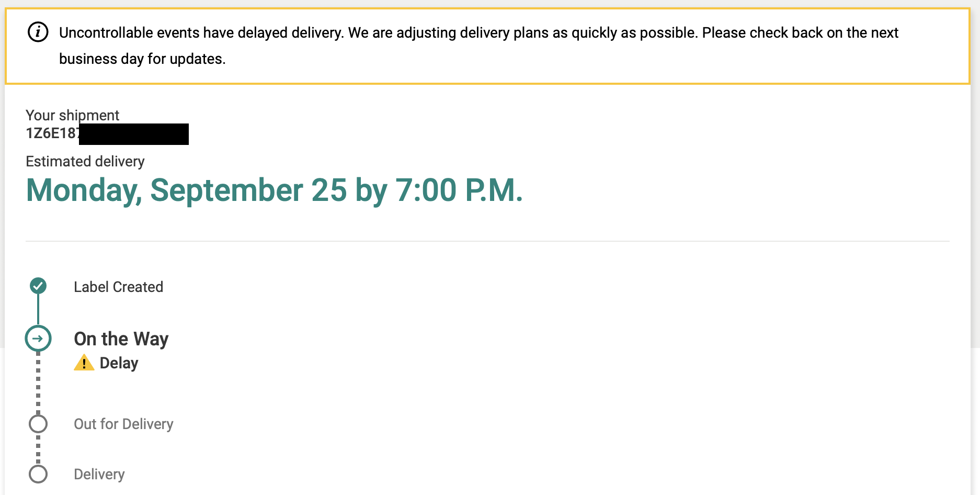980x495 pixels.
Task: Click the Delivery step circle marker
Action: (38, 474)
